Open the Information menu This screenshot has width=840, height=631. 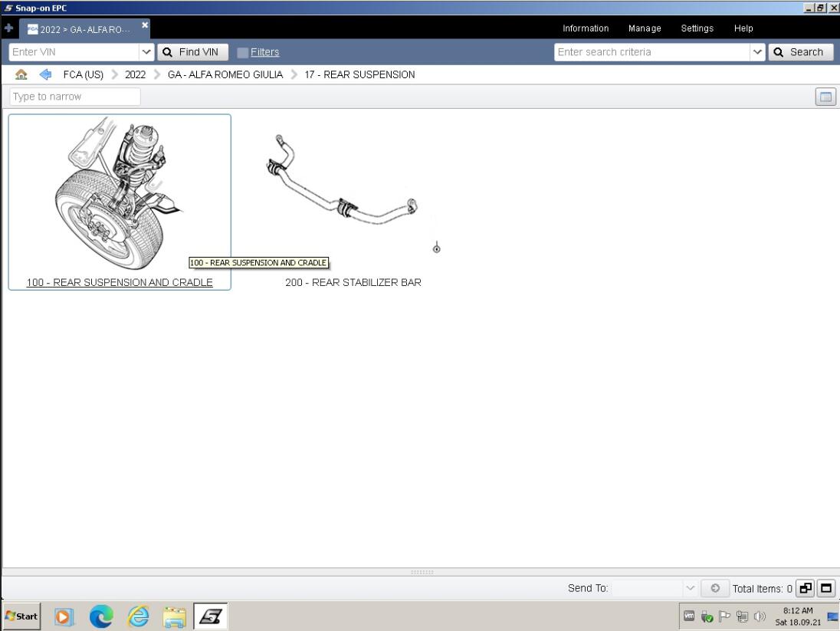point(585,28)
